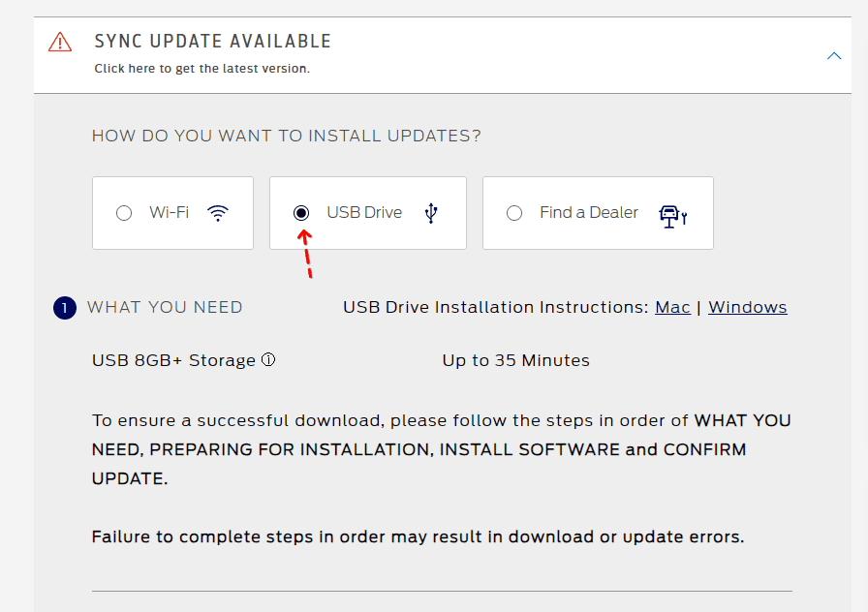
Task: Select the Find a Dealer radio button
Action: point(514,213)
